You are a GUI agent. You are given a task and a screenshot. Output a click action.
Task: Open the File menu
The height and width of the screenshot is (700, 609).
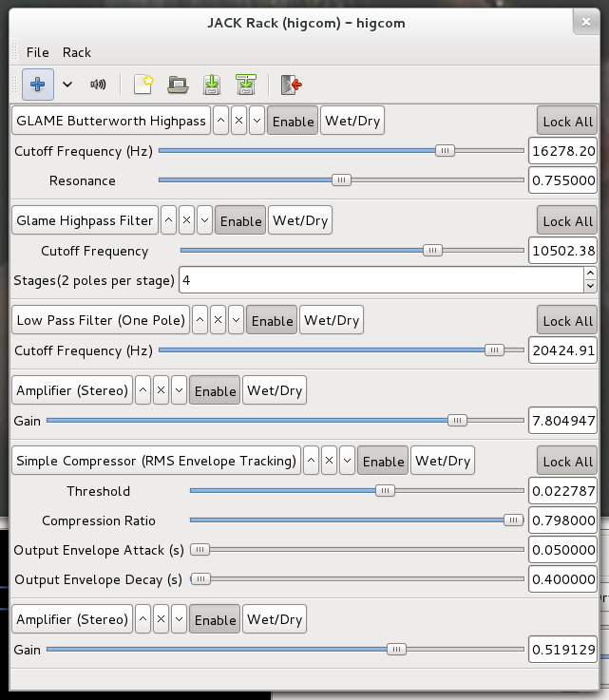[37, 52]
